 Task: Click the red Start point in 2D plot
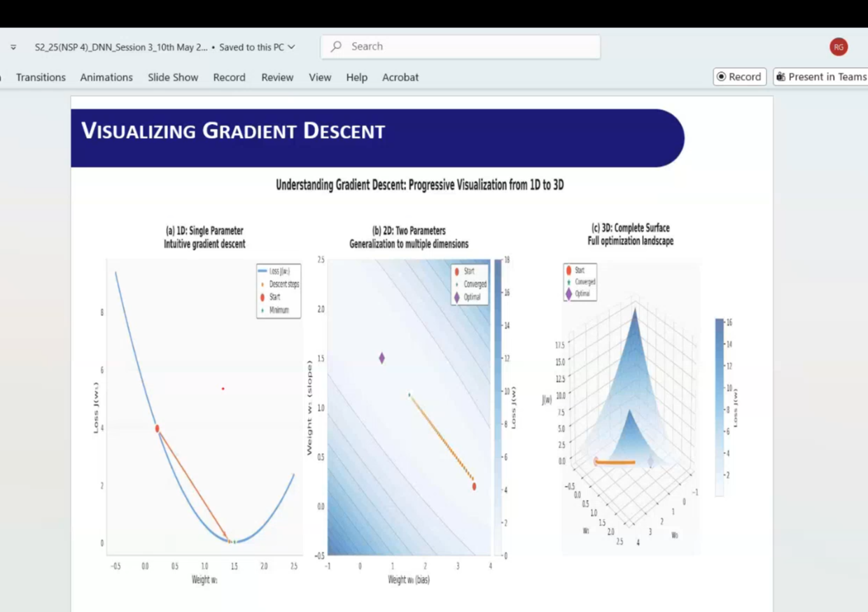click(474, 486)
